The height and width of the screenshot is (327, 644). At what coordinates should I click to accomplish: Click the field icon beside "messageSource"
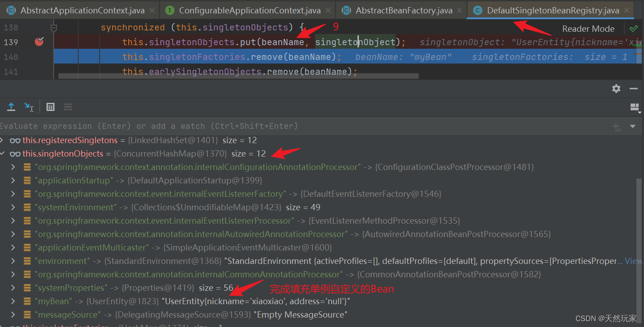(x=27, y=314)
